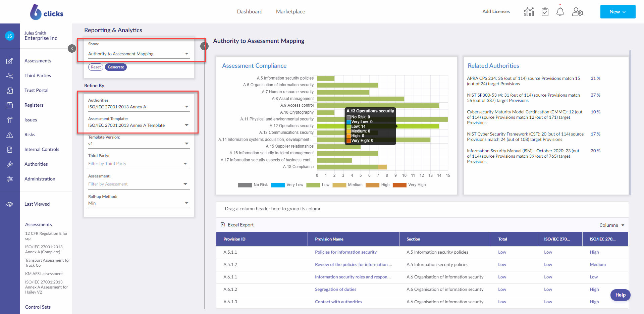Open the Filter by Third Party dropdown
This screenshot has height=314, width=644.
(139, 164)
